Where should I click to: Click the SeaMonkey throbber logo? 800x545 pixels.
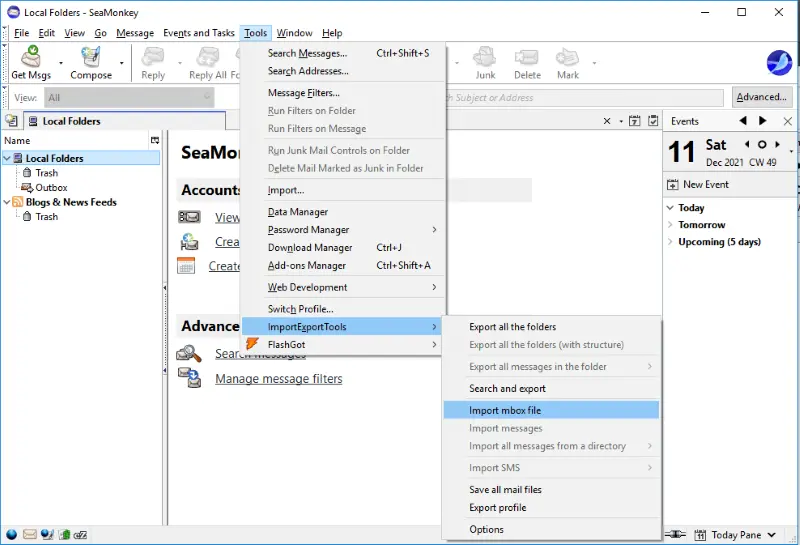(x=779, y=62)
